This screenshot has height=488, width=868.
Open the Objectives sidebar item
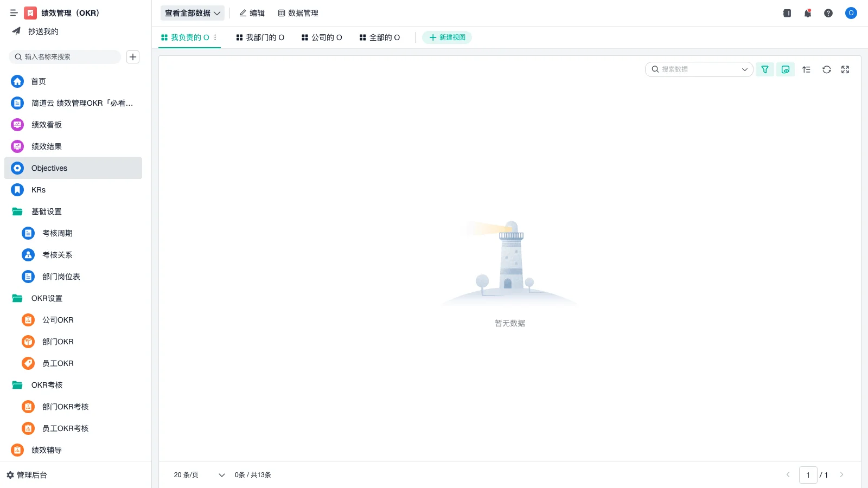click(49, 168)
